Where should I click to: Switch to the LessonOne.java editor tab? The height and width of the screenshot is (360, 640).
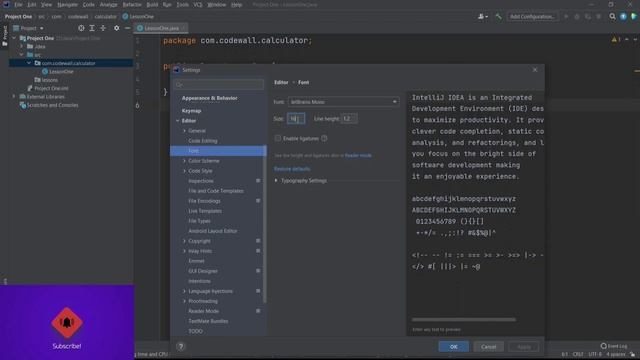(162, 28)
